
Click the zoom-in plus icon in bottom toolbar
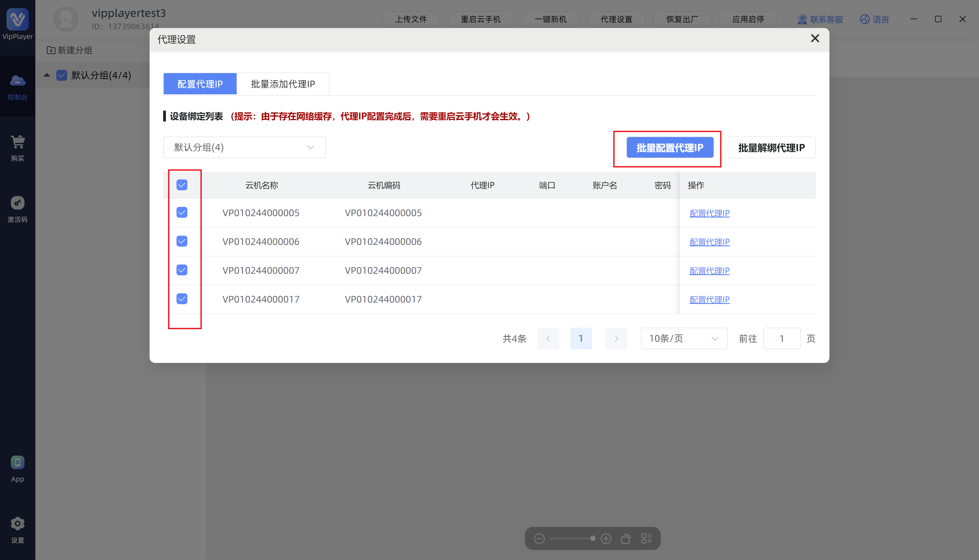[x=606, y=539]
